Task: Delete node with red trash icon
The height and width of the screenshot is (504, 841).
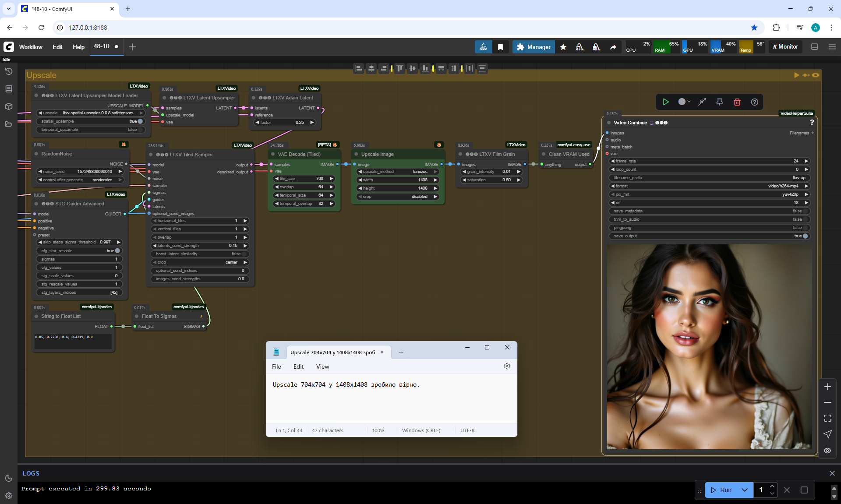Action: pos(737,102)
